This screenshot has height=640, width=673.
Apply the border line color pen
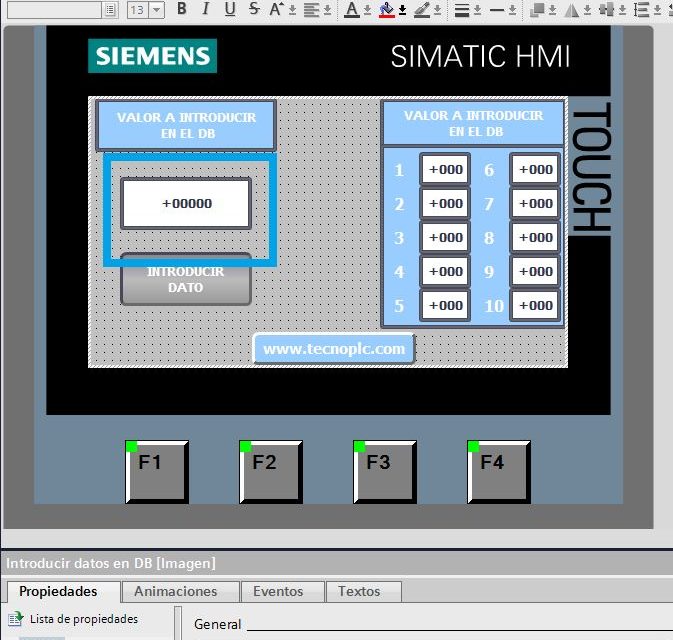point(422,10)
